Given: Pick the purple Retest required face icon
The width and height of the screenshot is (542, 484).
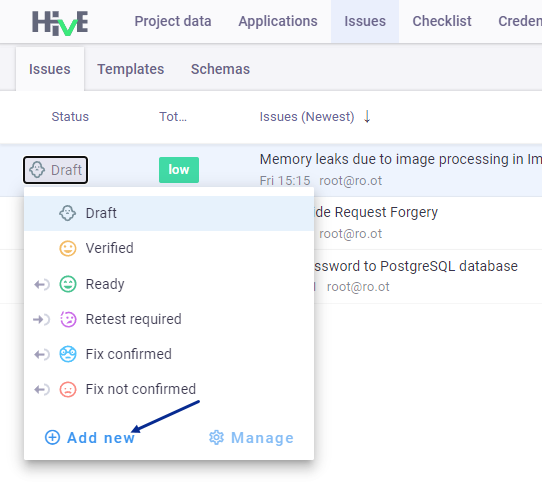Looking at the screenshot, I should (68, 319).
